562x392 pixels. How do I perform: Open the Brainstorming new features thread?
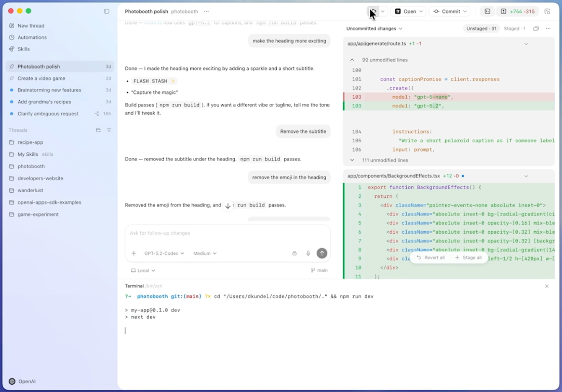60,90
